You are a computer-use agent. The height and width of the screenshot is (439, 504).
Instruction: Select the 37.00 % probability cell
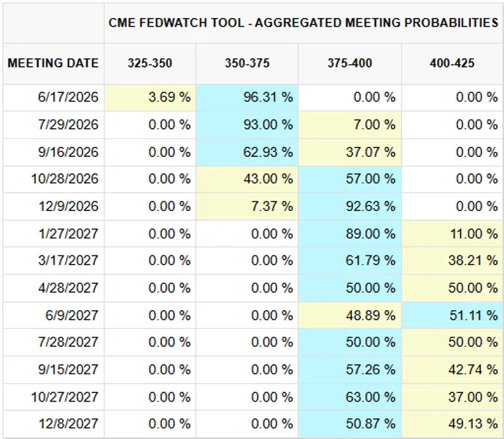(453, 397)
